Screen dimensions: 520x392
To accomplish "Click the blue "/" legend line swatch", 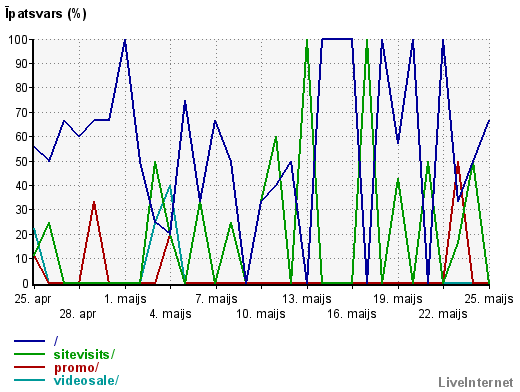I will click(x=29, y=341).
